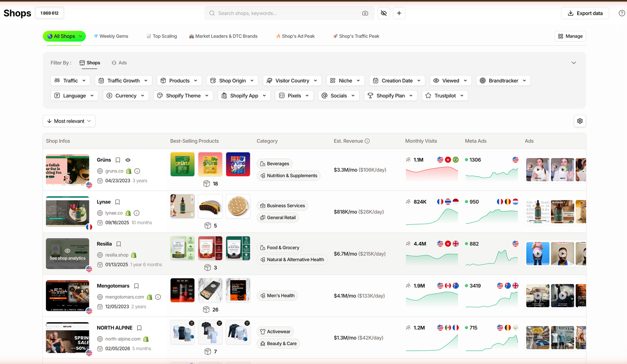Click the Manage button
Screen dimensions: 627x364
(571, 36)
